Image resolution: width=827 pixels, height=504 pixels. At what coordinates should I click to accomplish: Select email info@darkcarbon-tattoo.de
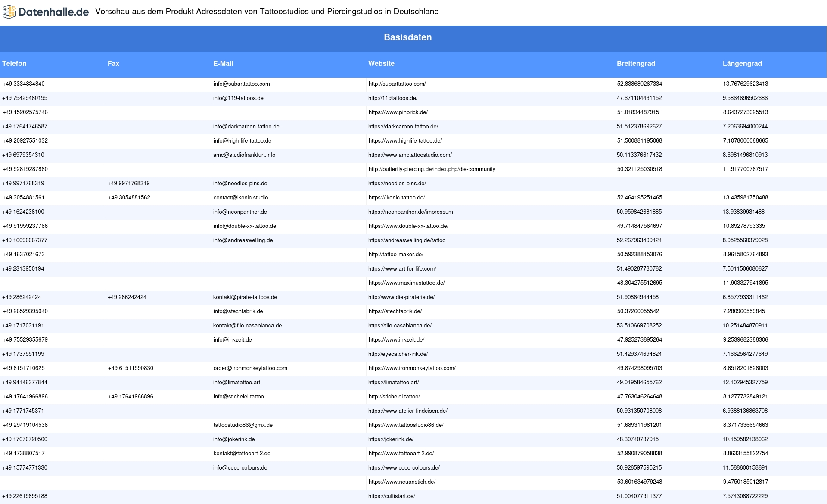(x=246, y=127)
